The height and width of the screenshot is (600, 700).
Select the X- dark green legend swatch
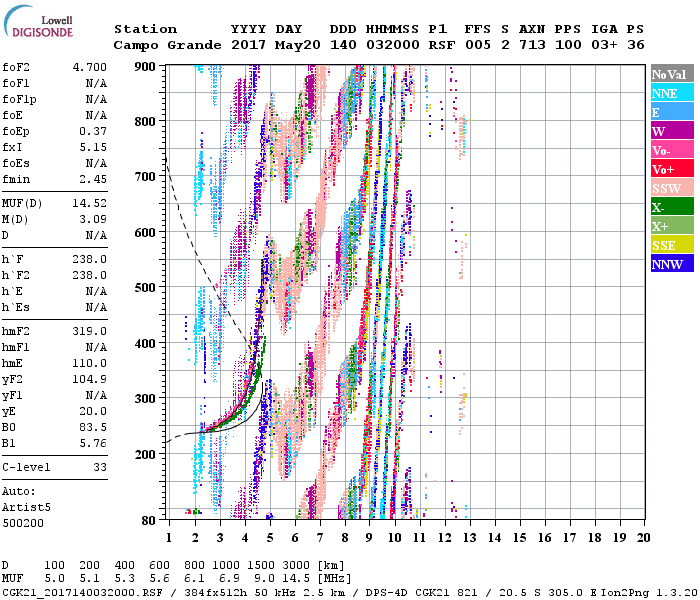coord(672,207)
